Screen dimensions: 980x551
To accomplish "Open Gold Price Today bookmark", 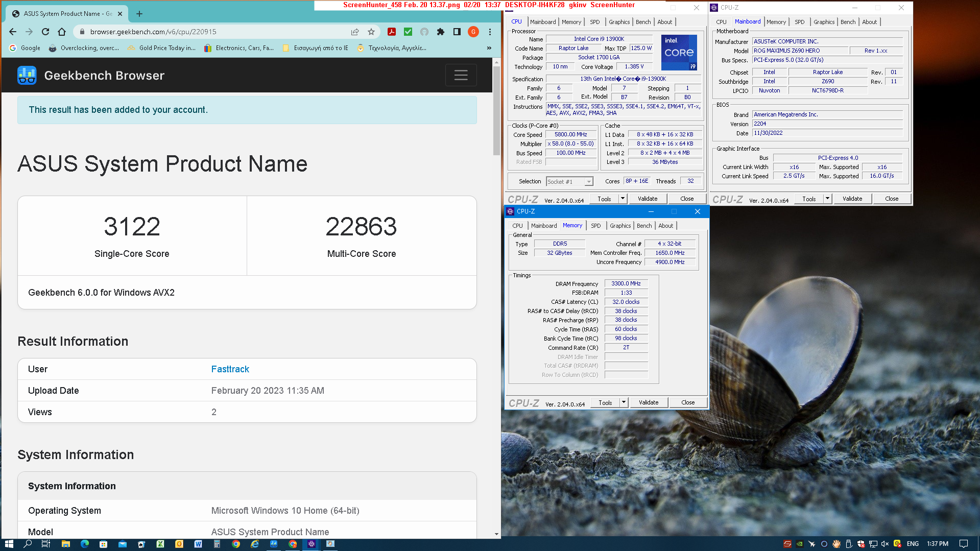I will (161, 48).
